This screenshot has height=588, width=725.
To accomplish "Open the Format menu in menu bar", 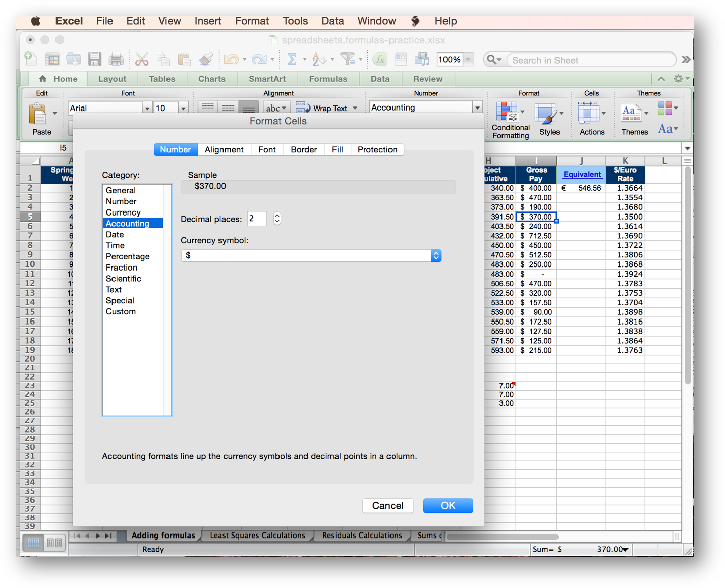I will point(252,21).
